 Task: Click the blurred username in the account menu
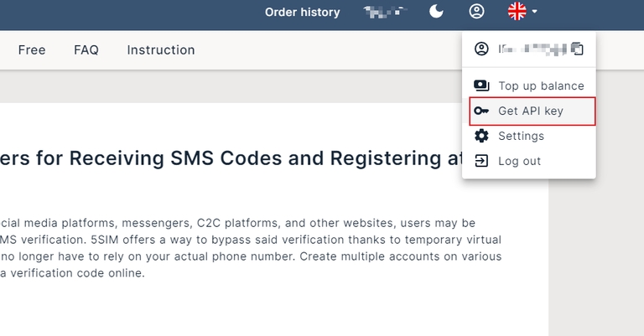point(532,49)
